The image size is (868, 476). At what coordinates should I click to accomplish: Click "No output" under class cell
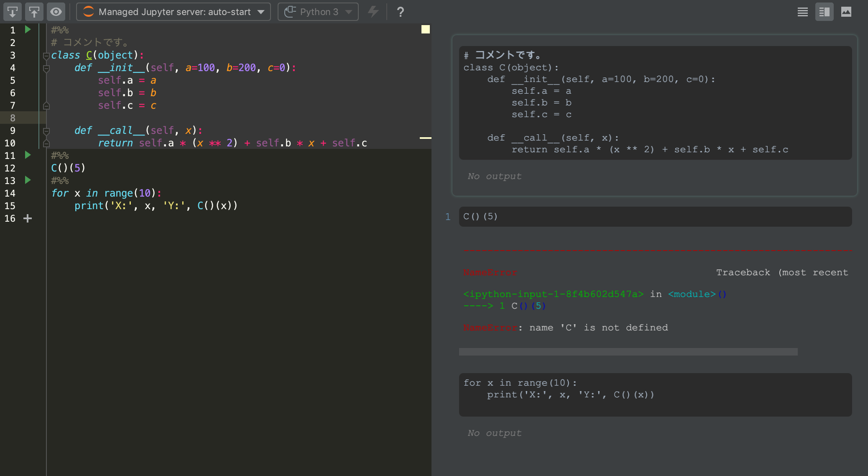coord(495,177)
